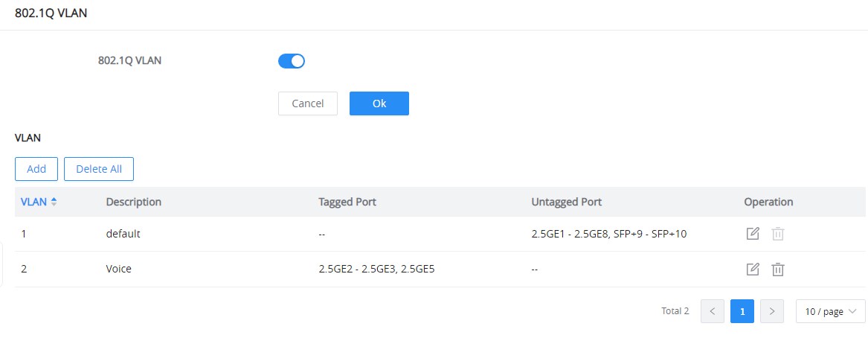Click the chevron in page size selector
The height and width of the screenshot is (338, 868).
coord(852,311)
